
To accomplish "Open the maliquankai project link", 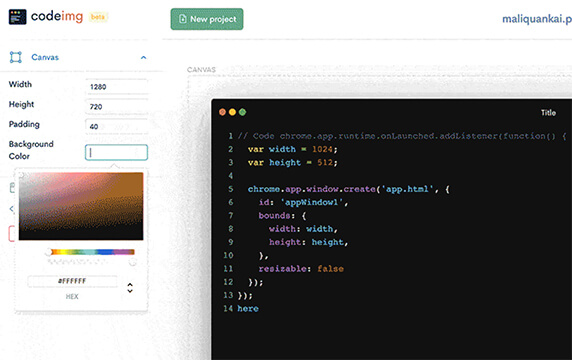I will click(537, 19).
